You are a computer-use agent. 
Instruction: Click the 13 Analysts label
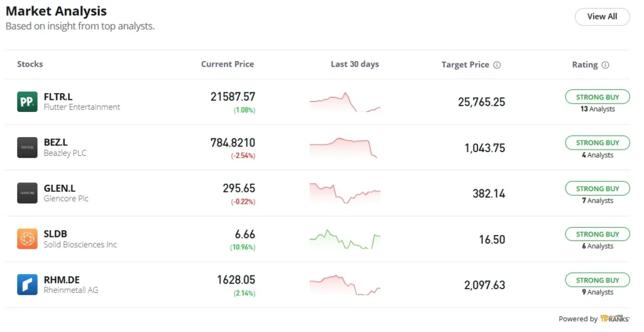tap(597, 109)
